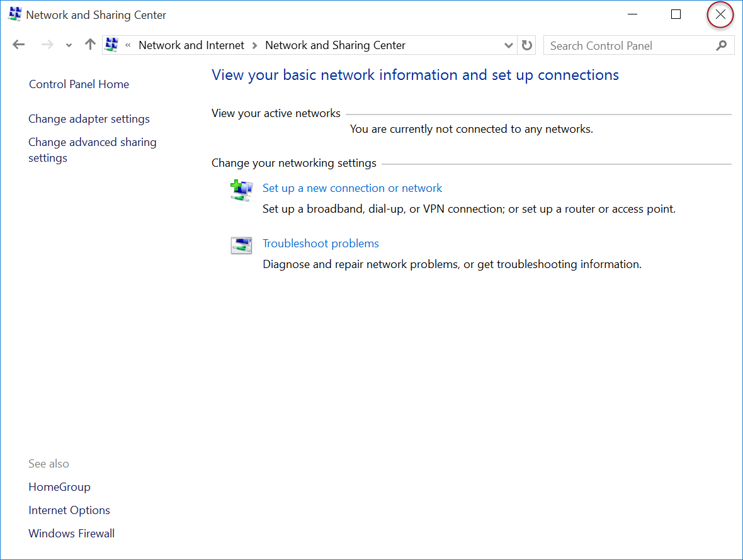Click the Troubleshoot problems icon
Image resolution: width=743 pixels, height=560 pixels.
(241, 245)
